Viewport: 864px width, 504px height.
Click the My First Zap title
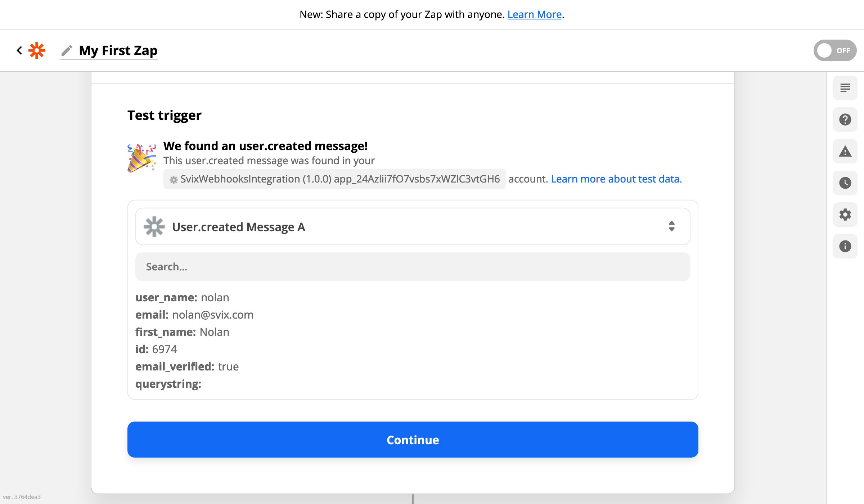point(118,50)
